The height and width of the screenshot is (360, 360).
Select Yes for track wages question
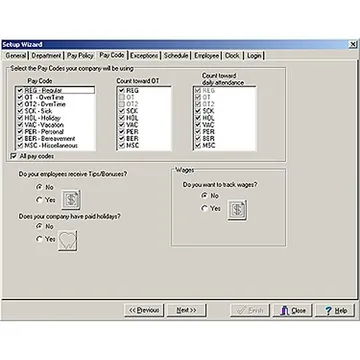204,208
